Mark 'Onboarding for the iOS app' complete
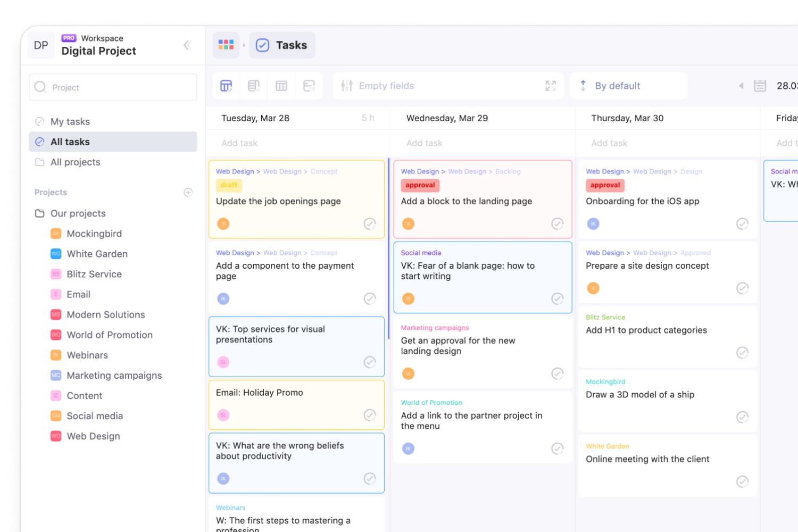This screenshot has width=798, height=532. (742, 224)
